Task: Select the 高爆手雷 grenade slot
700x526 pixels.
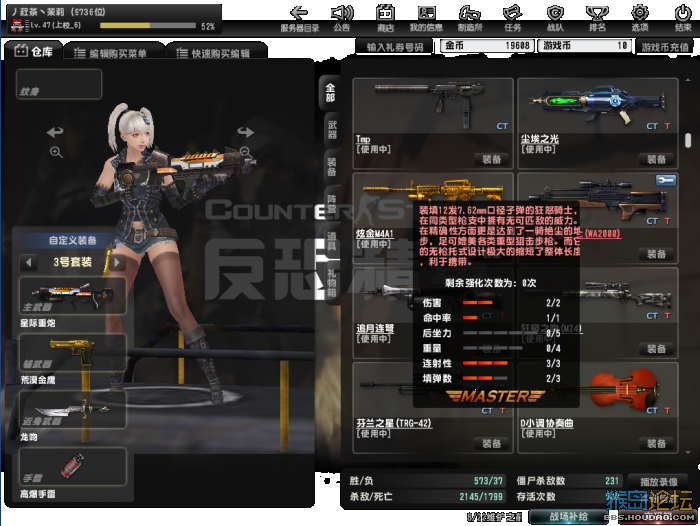Action: coord(72,467)
